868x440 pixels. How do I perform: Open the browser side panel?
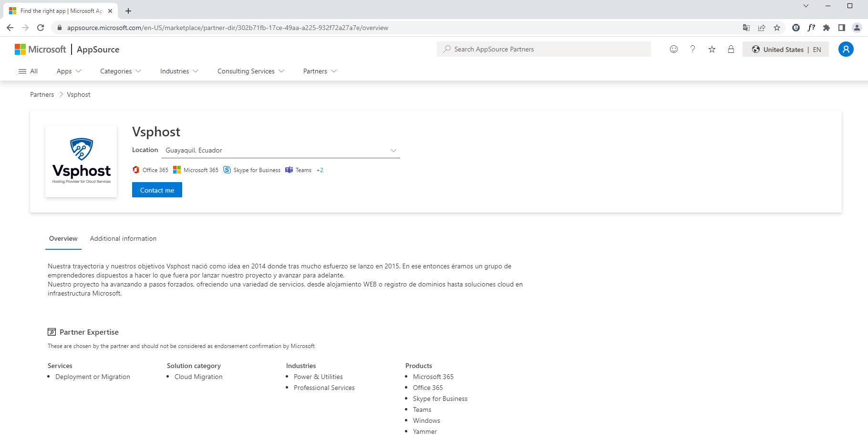(x=842, y=28)
